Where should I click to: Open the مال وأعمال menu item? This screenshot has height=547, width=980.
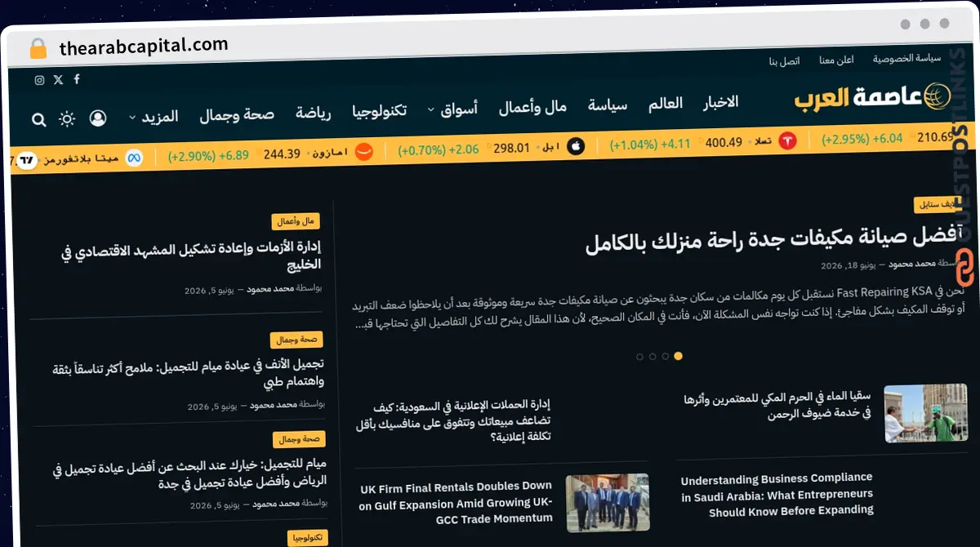(533, 107)
